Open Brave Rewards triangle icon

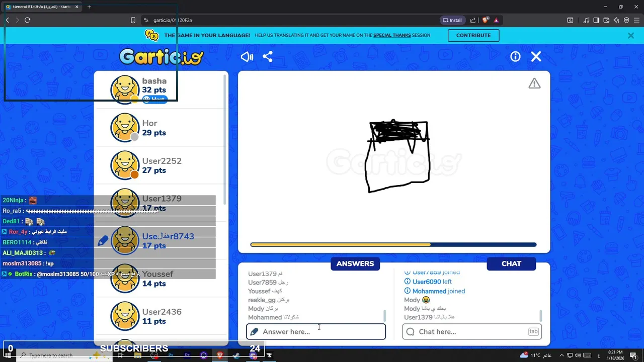[496, 20]
